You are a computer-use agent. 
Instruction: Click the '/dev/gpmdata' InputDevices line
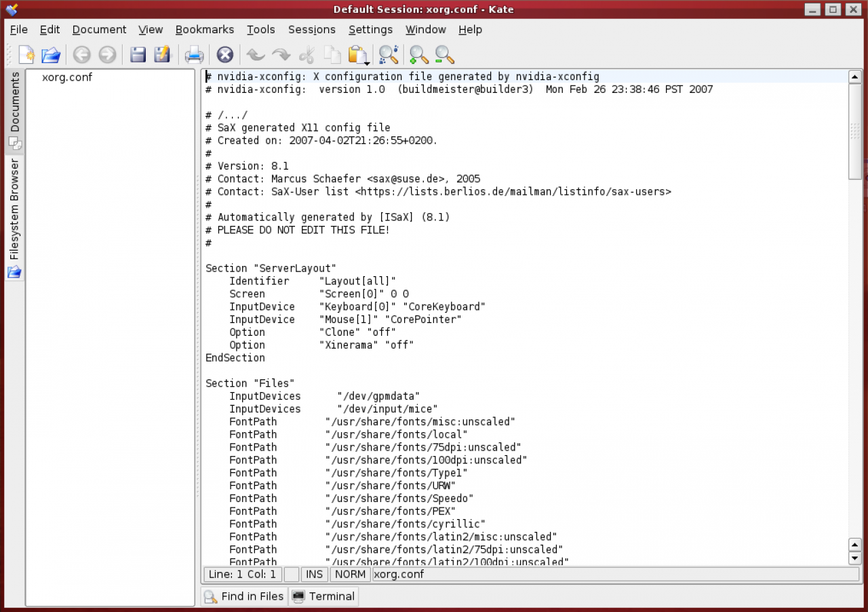click(325, 396)
